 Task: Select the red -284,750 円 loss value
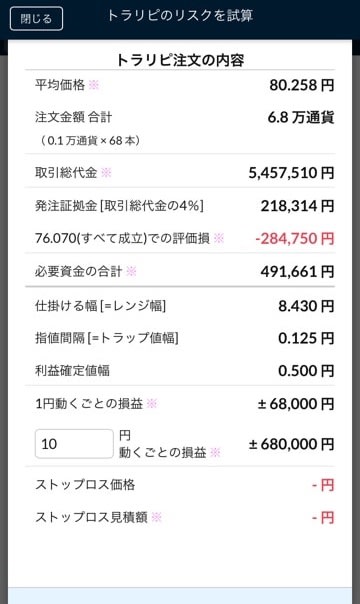295,238
